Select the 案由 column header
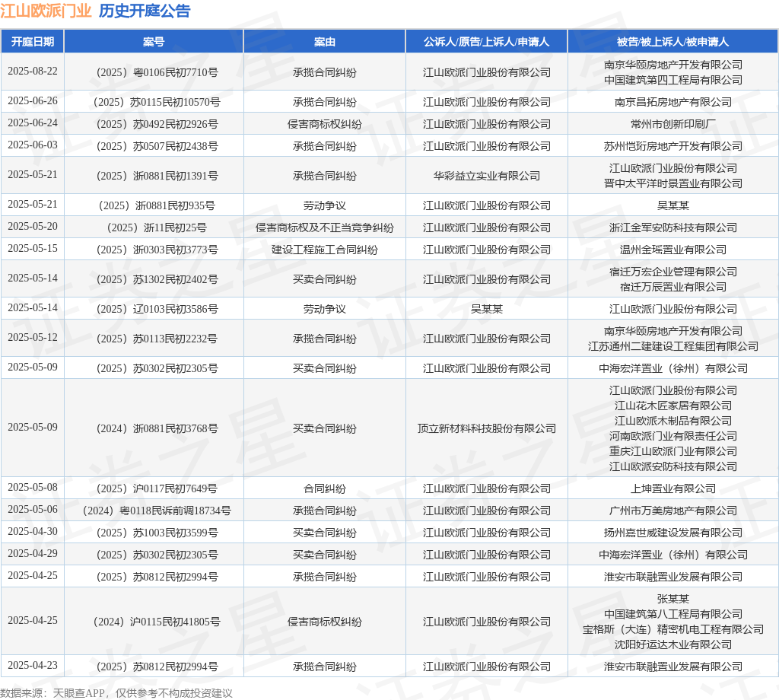The height and width of the screenshot is (700, 779). 324,42
